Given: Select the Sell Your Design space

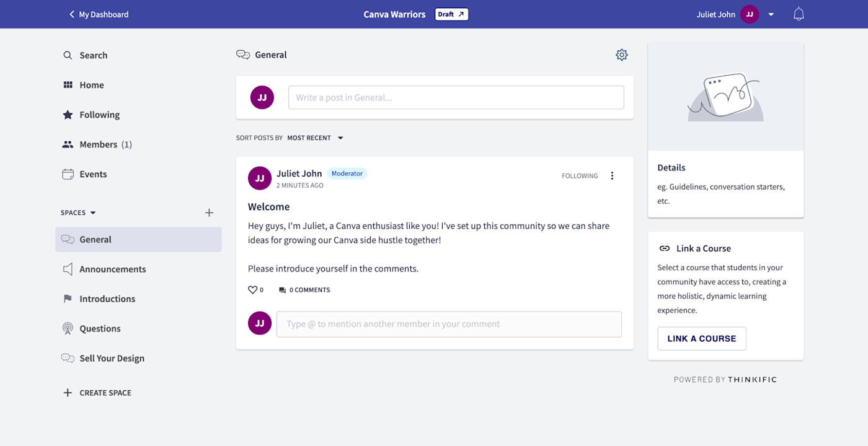Looking at the screenshot, I should point(112,358).
